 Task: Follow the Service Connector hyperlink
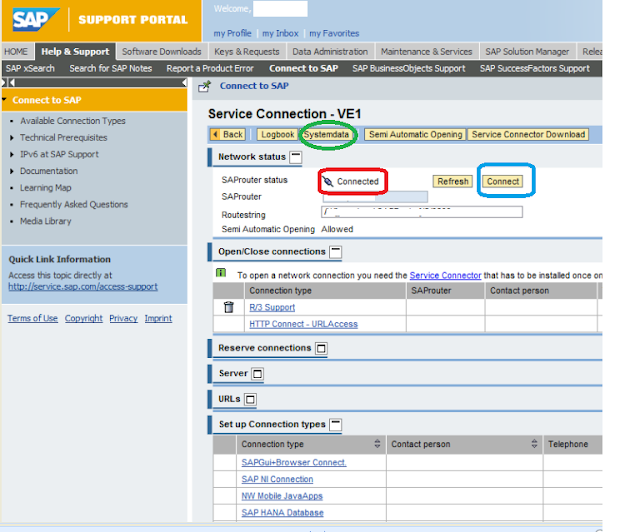445,275
